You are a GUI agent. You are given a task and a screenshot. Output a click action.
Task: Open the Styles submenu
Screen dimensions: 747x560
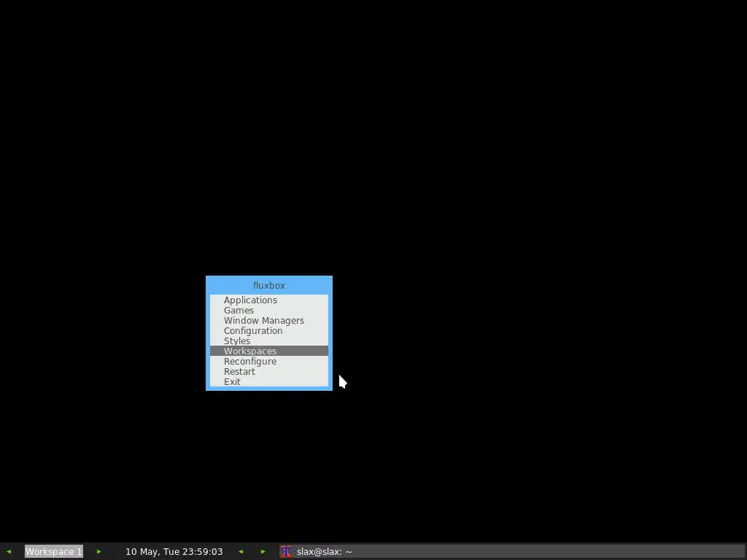click(268, 341)
